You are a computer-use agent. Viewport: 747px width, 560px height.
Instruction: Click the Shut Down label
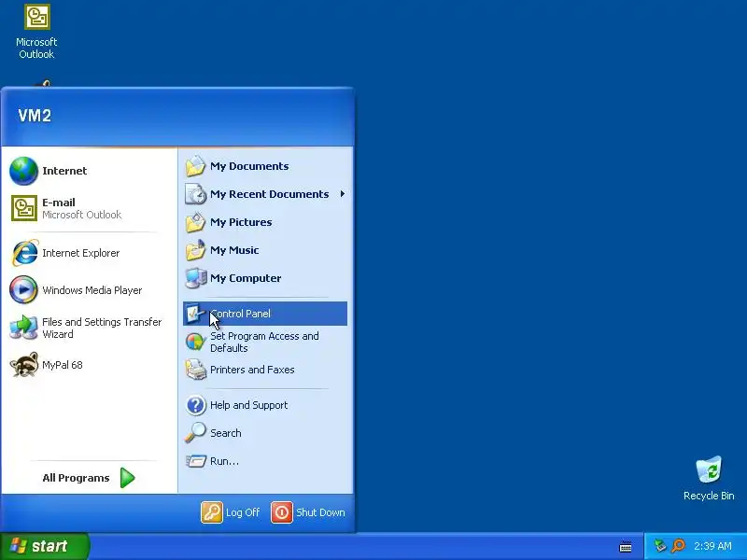(x=320, y=512)
